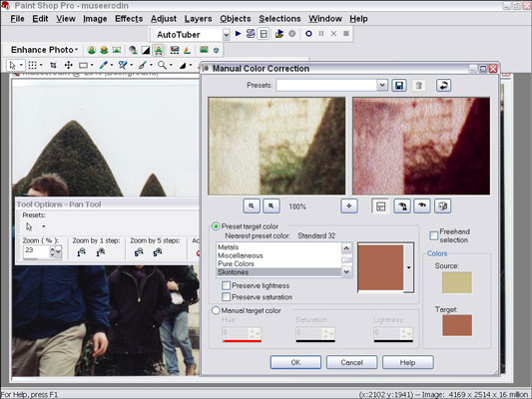Enable the Preserve lightness checkbox
Image resolution: width=532 pixels, height=399 pixels.
226,285
